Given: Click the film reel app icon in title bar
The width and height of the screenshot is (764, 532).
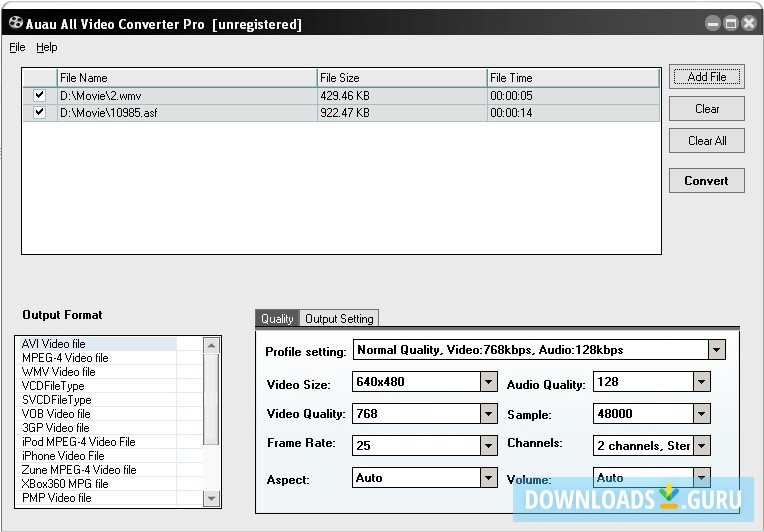Looking at the screenshot, I should point(16,23).
